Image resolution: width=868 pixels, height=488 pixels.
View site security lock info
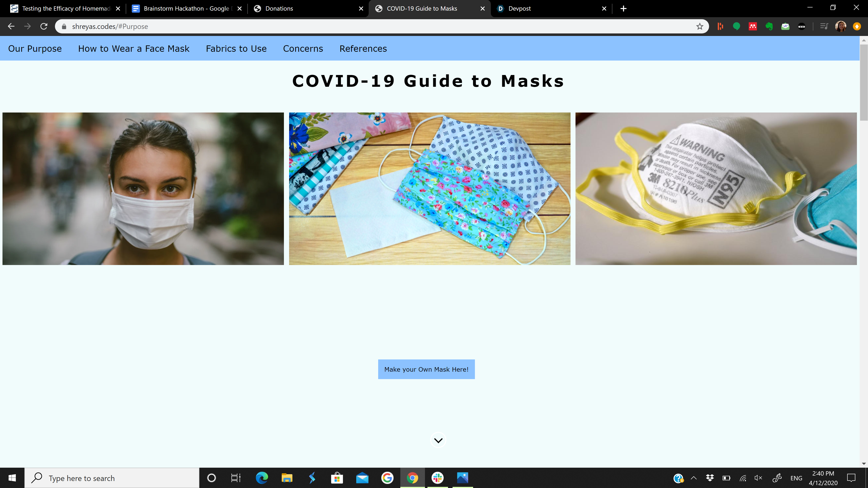[64, 27]
